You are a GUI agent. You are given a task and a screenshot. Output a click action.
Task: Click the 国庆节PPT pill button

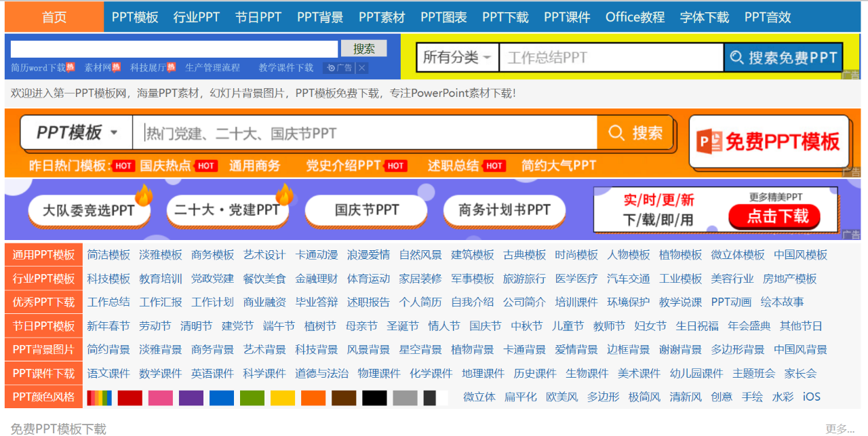click(366, 210)
